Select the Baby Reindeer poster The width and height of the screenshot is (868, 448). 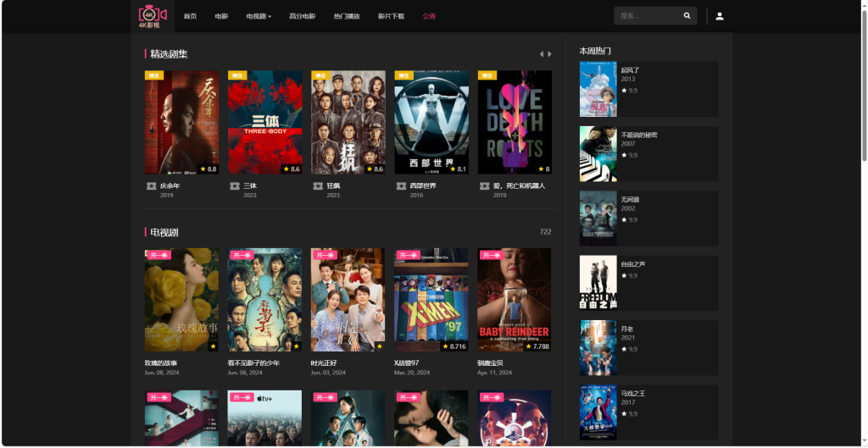515,299
